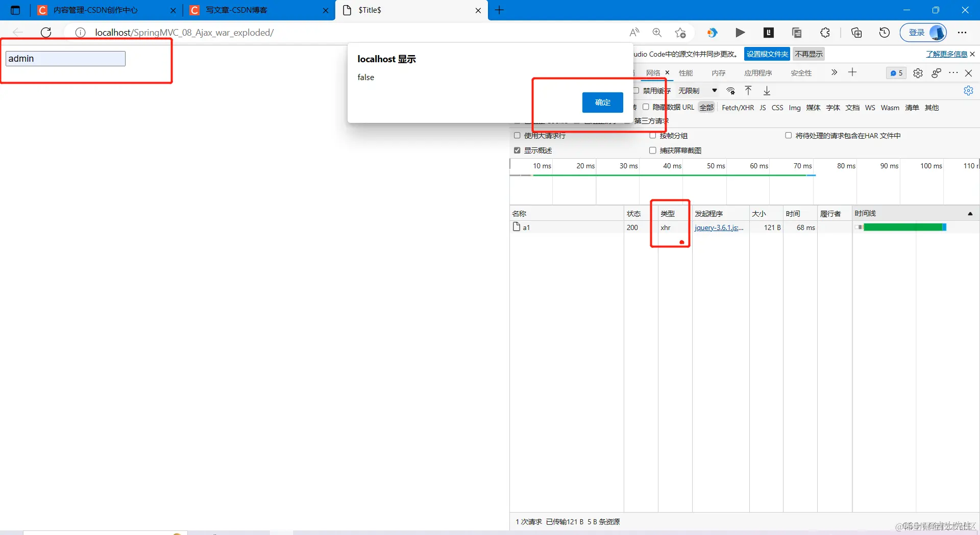980x535 pixels.
Task: Click the admin text input field
Action: pos(65,59)
